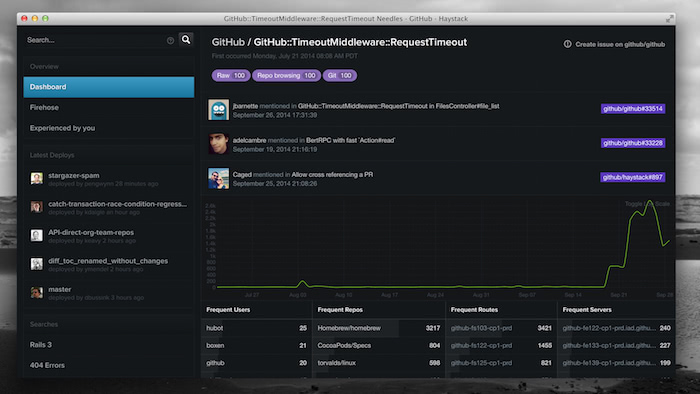Screen dimensions: 700x394
Task: Select github-fe139-cp1-prd server row
Action: click(x=616, y=363)
